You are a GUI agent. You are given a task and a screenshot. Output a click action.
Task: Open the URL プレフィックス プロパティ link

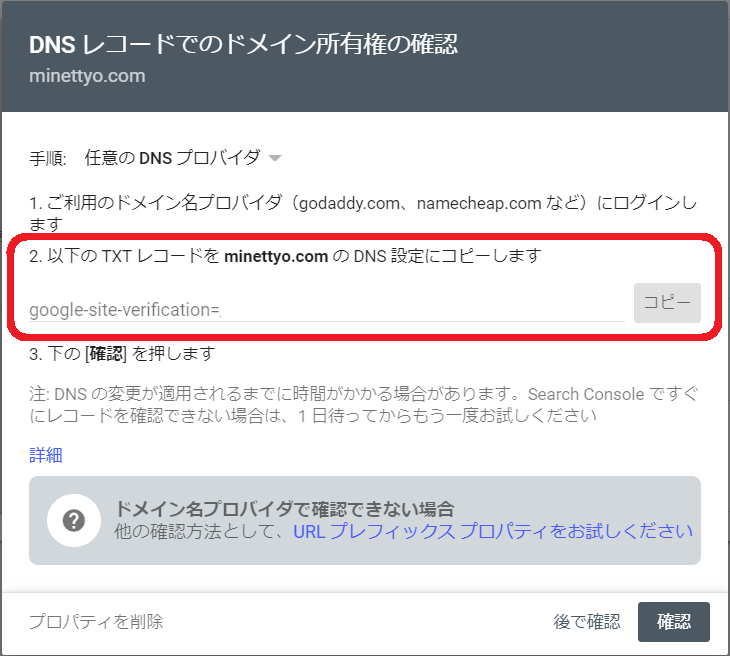[x=493, y=531]
